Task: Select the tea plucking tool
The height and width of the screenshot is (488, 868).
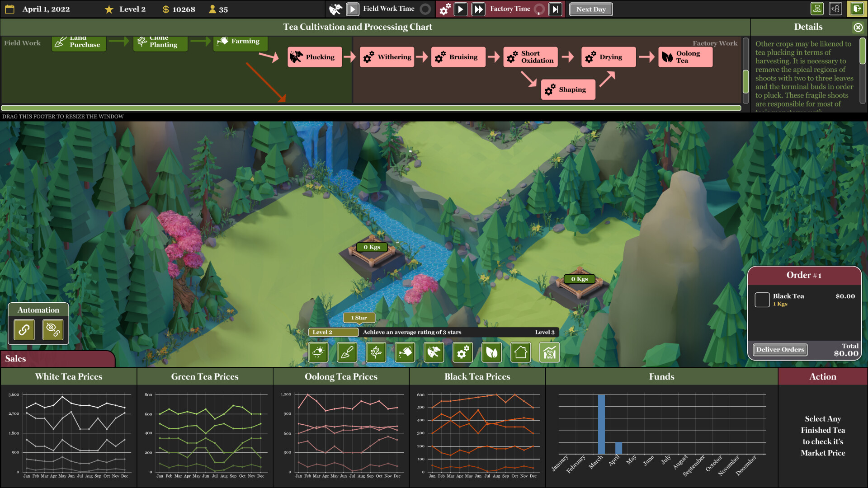Action: 434,352
